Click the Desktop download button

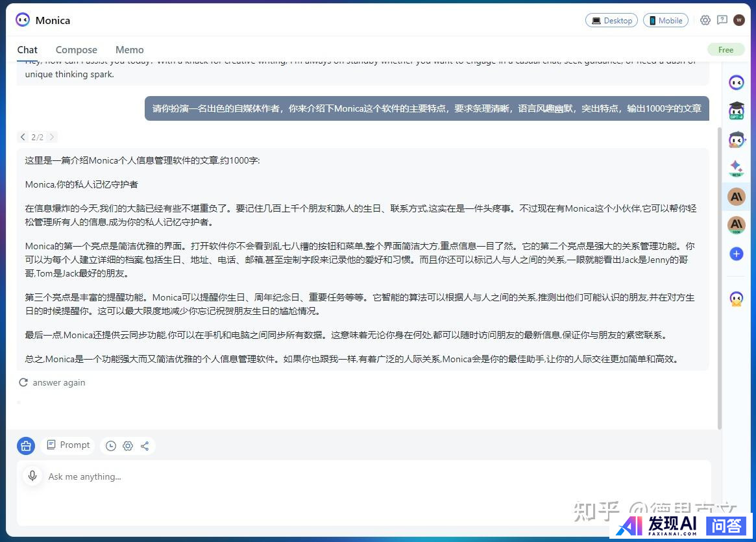click(611, 21)
